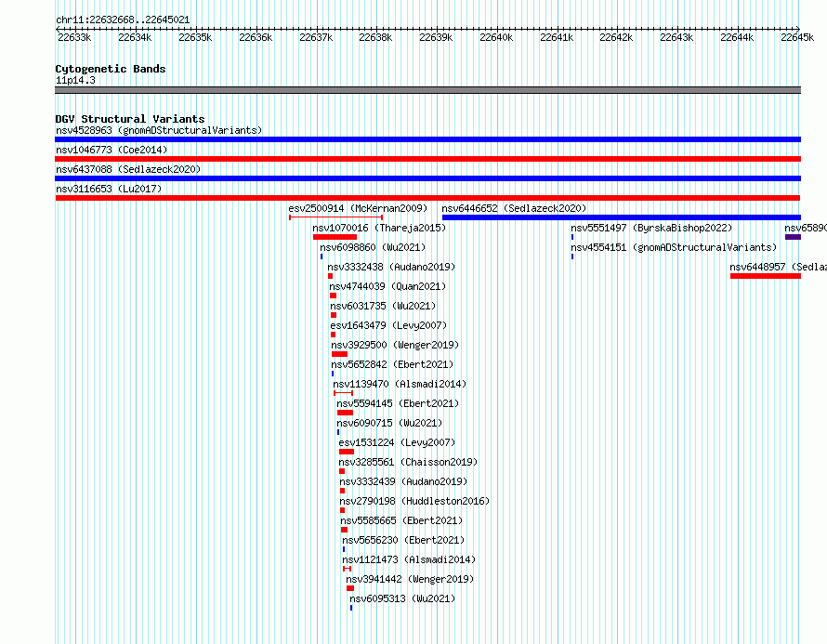This screenshot has height=644, width=827.
Task: Click the 22636k ruler tick label
Action: (256, 37)
